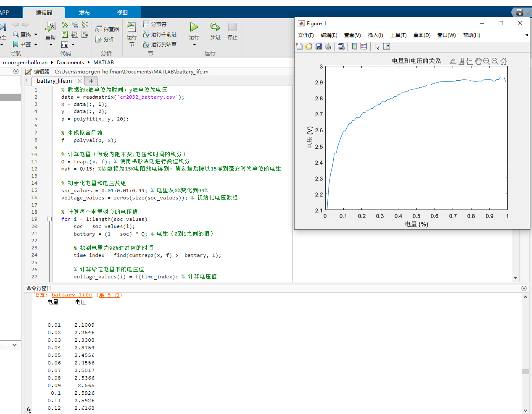Click the green Run (运行) play button
The height and width of the screenshot is (414, 532).
tap(194, 27)
